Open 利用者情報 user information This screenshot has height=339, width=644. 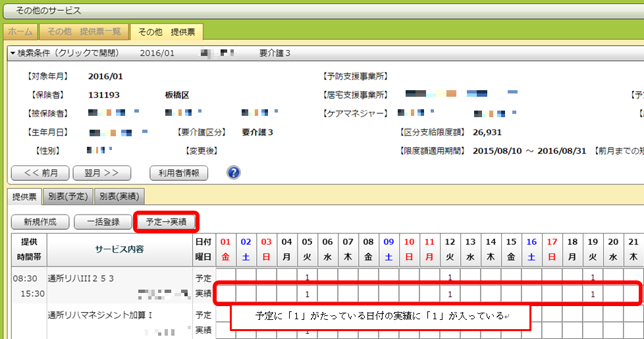(179, 173)
